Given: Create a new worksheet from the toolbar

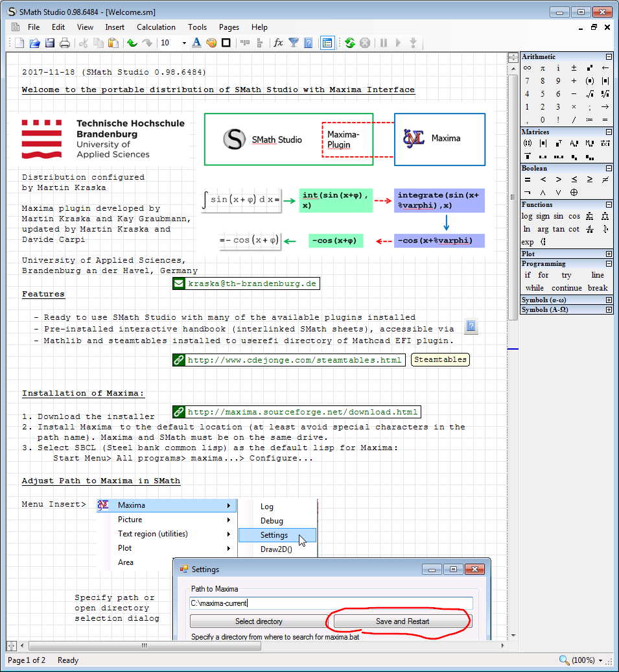Looking at the screenshot, I should (19, 43).
